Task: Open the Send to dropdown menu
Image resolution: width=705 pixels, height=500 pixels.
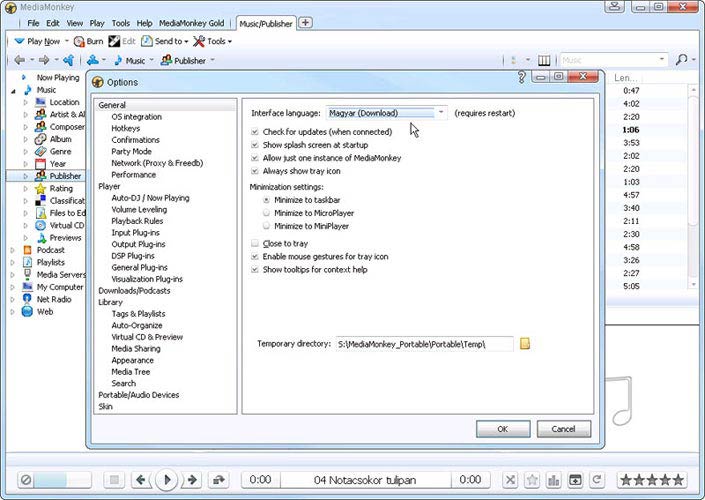Action: coord(163,41)
